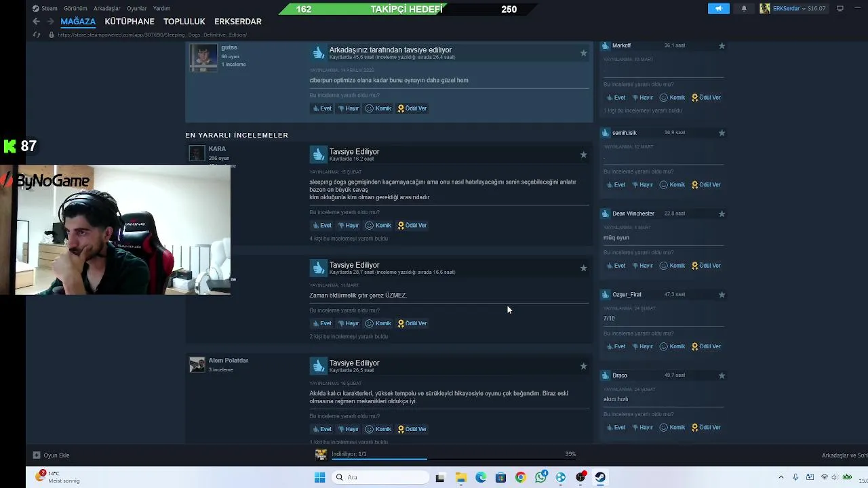This screenshot has width=868, height=488.
Task: Vote Evet on the Draco review
Action: [616, 428]
